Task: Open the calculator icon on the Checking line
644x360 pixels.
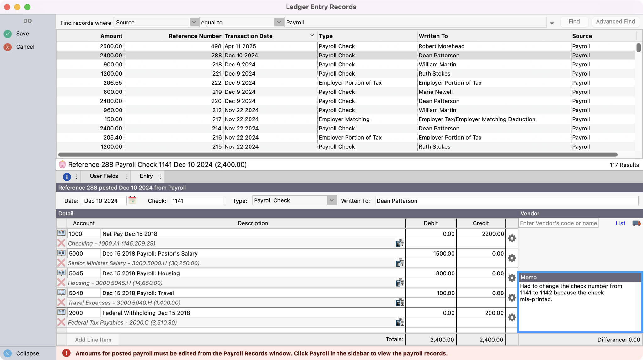Action: (x=400, y=243)
